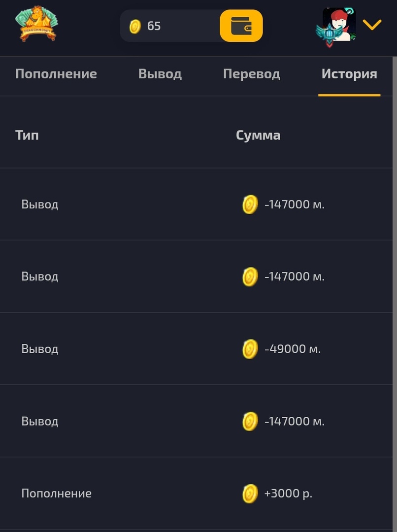The width and height of the screenshot is (397, 532).
Task: Click the balance amount 65
Action: coord(154,26)
